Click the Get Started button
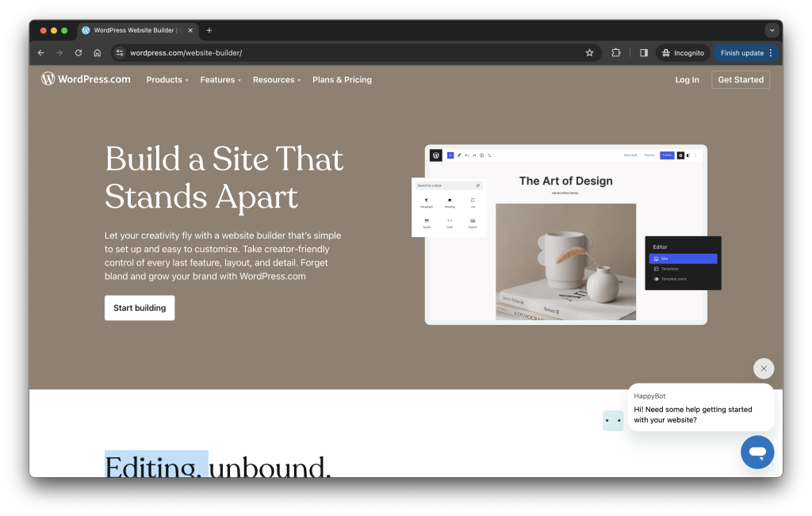The image size is (812, 516). pyautogui.click(x=741, y=80)
